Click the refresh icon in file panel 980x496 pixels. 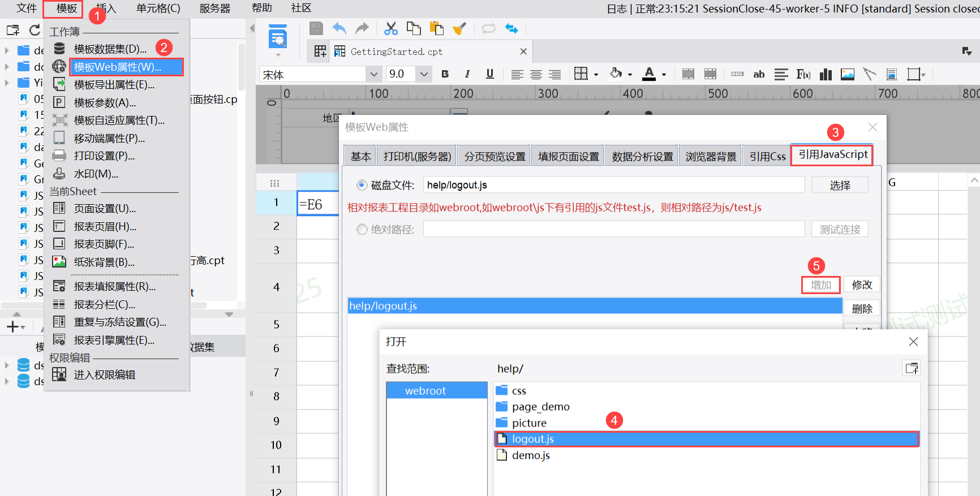pyautogui.click(x=35, y=30)
